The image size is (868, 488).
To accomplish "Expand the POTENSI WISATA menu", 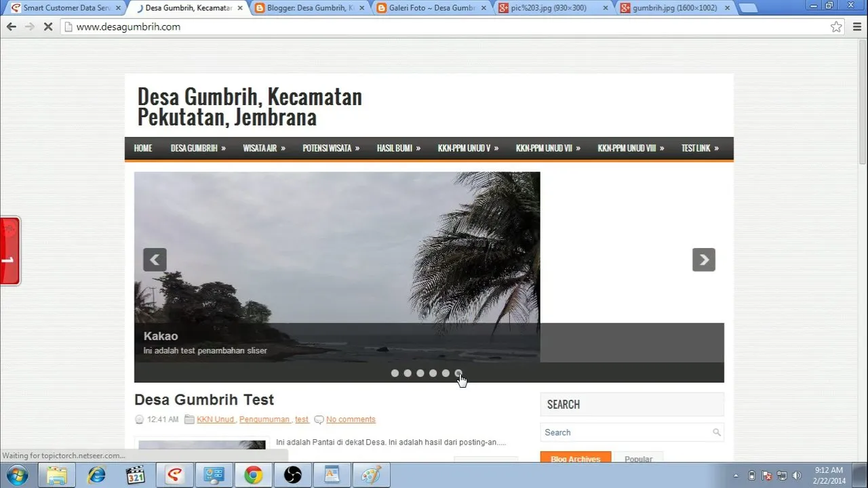I will pos(331,148).
